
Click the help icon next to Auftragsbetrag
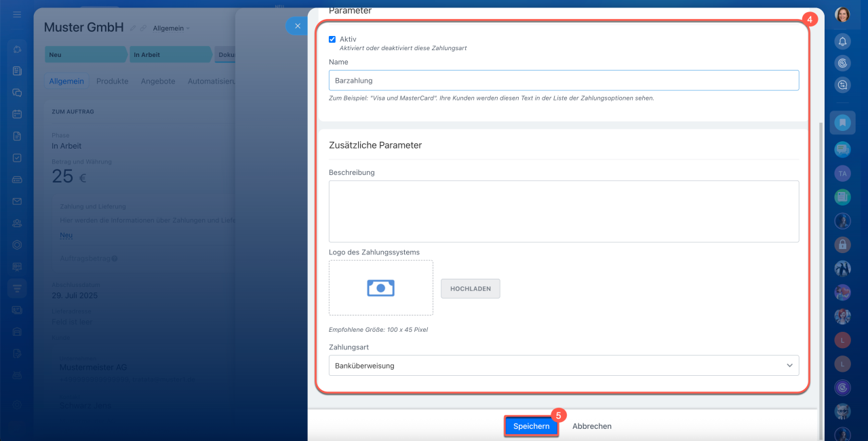point(115,258)
